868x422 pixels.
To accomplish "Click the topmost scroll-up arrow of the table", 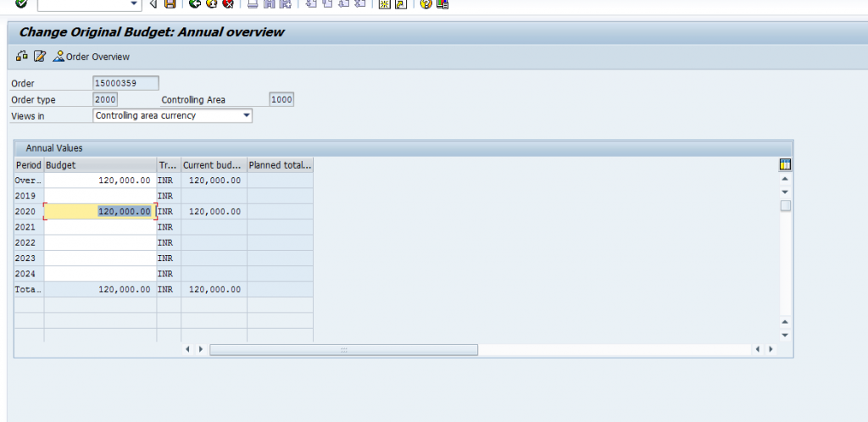I will [785, 179].
